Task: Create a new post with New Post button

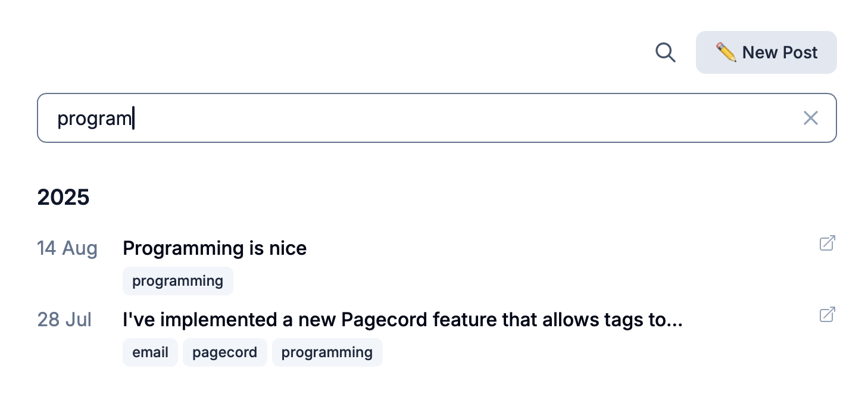Action: [766, 52]
